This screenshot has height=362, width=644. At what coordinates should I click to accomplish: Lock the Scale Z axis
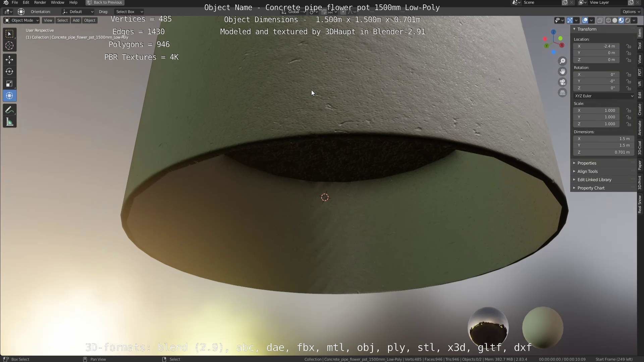tap(629, 124)
